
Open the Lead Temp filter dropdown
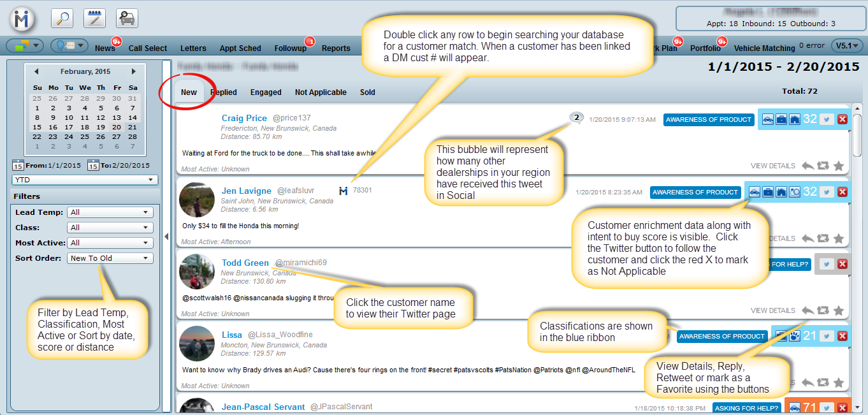coord(110,212)
